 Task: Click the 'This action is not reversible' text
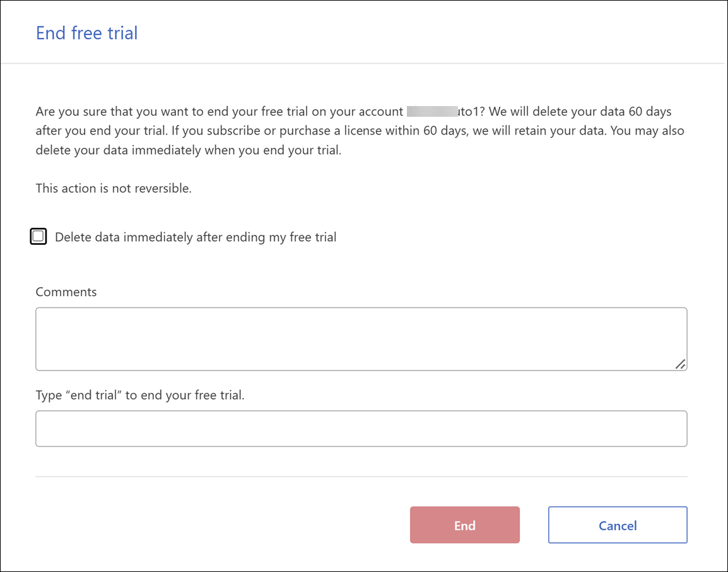pos(114,188)
